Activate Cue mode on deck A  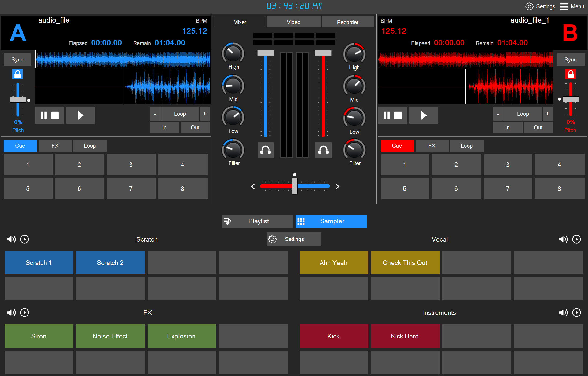(x=20, y=145)
